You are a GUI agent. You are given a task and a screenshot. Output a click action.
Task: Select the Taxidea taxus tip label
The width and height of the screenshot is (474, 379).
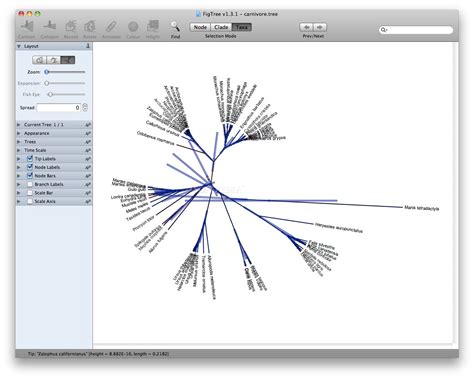coord(138,214)
